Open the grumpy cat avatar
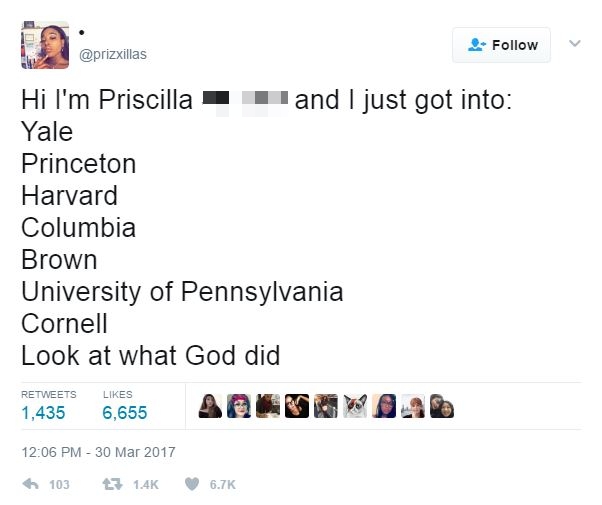This screenshot has width=602, height=505. (355, 406)
